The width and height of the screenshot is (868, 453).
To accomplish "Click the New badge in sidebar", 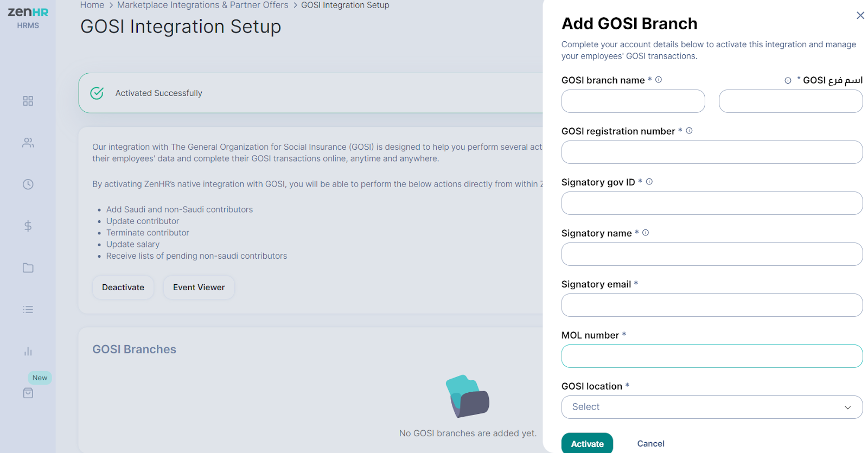I will pos(40,378).
